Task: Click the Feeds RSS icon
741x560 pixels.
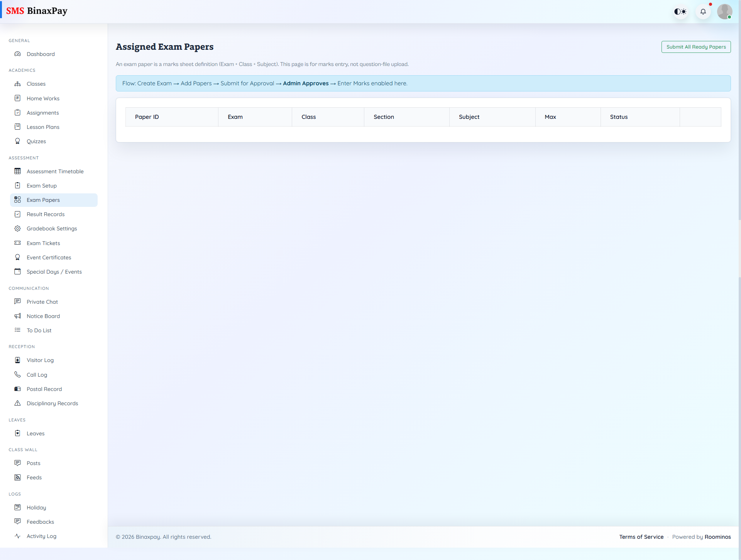Action: 17,477
